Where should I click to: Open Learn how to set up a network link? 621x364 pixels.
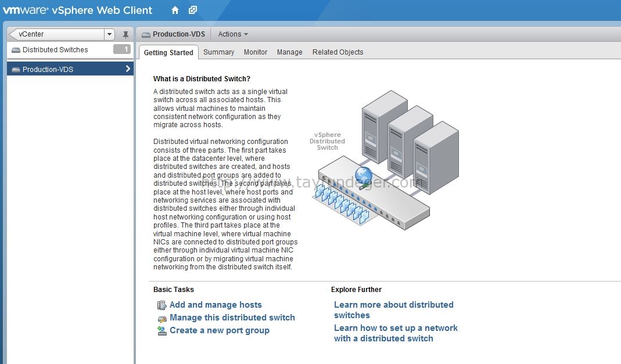tap(396, 333)
